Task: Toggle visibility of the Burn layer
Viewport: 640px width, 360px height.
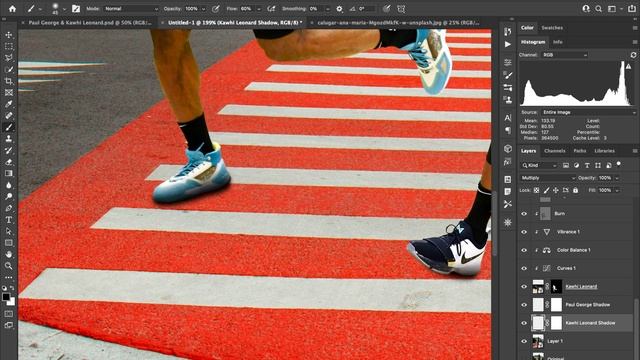Action: tap(524, 213)
